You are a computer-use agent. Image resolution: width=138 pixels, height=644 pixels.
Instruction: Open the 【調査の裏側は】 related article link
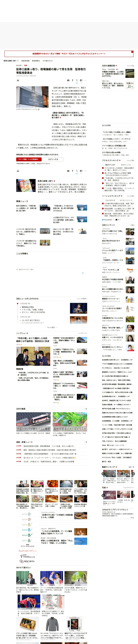68,115
